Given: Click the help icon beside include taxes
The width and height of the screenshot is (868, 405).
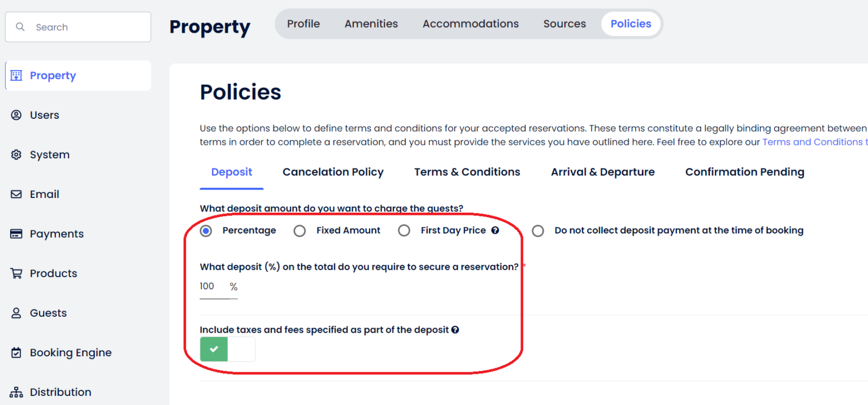Looking at the screenshot, I should [x=455, y=330].
